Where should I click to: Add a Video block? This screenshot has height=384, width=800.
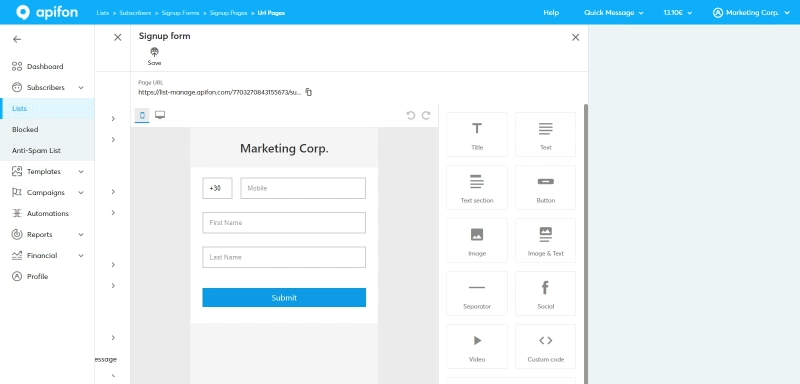click(477, 347)
